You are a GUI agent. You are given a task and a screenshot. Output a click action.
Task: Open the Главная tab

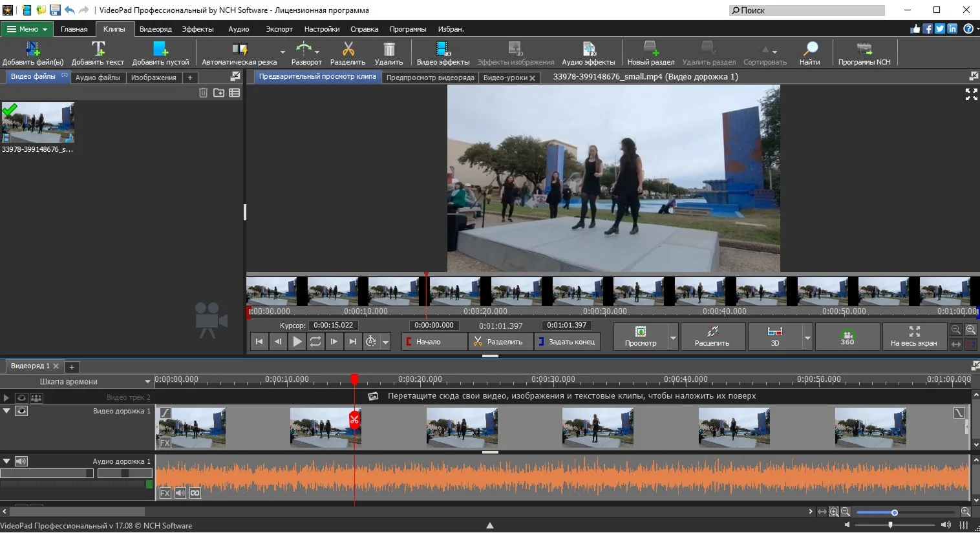74,29
